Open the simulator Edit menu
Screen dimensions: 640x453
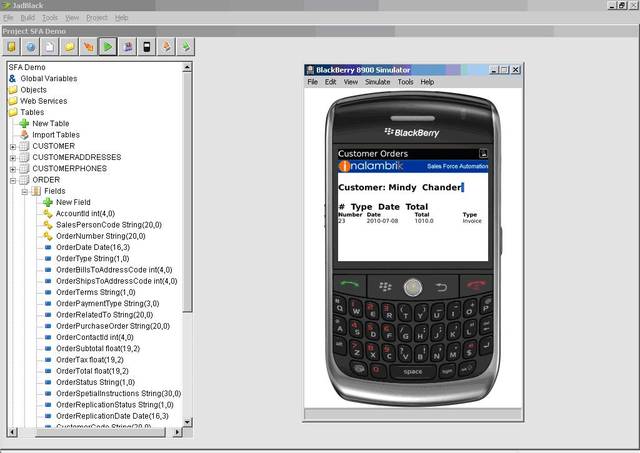point(330,82)
